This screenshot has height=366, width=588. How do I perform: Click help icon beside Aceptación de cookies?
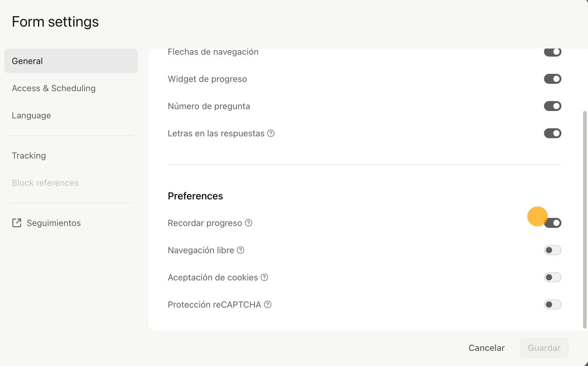264,277
